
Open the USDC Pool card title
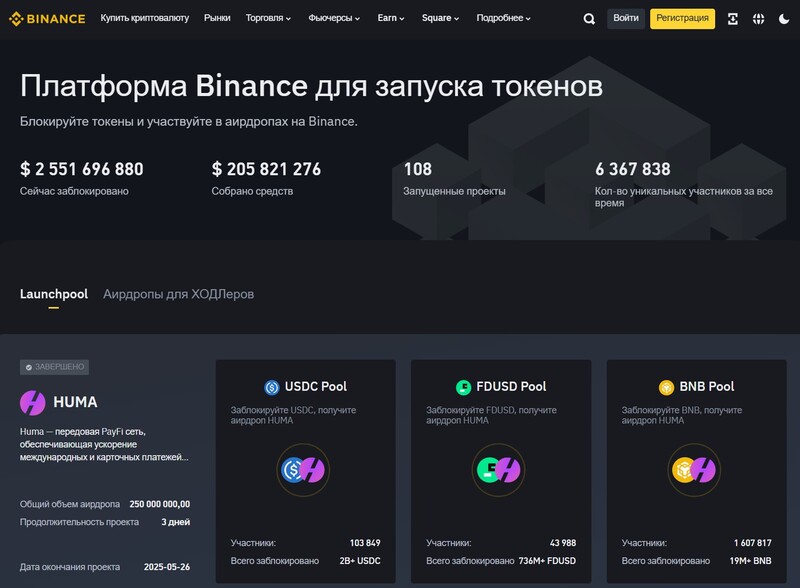point(316,387)
